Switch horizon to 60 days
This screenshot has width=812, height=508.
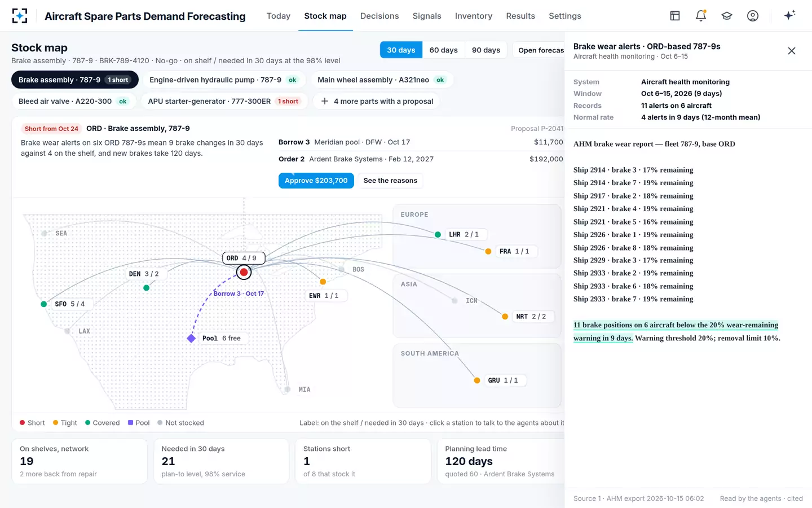click(443, 50)
